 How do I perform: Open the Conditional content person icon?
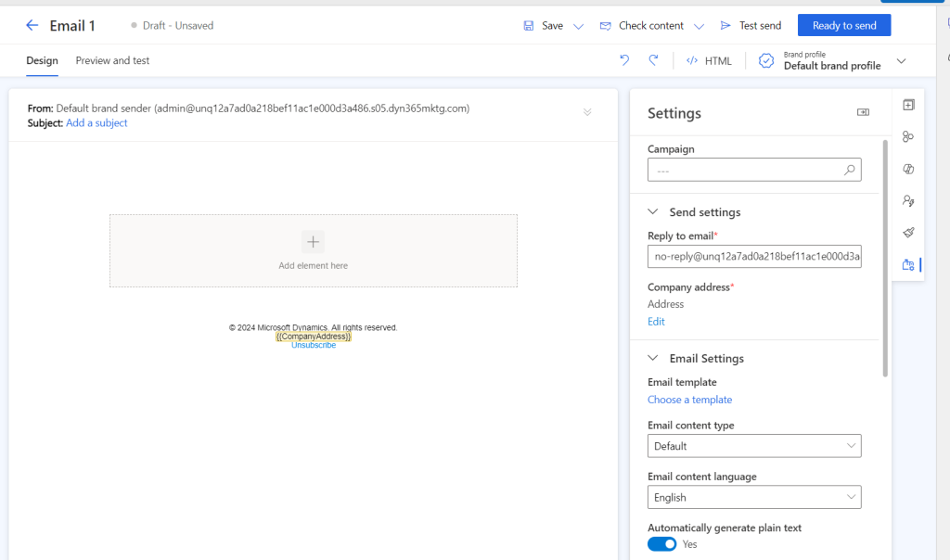pos(908,200)
